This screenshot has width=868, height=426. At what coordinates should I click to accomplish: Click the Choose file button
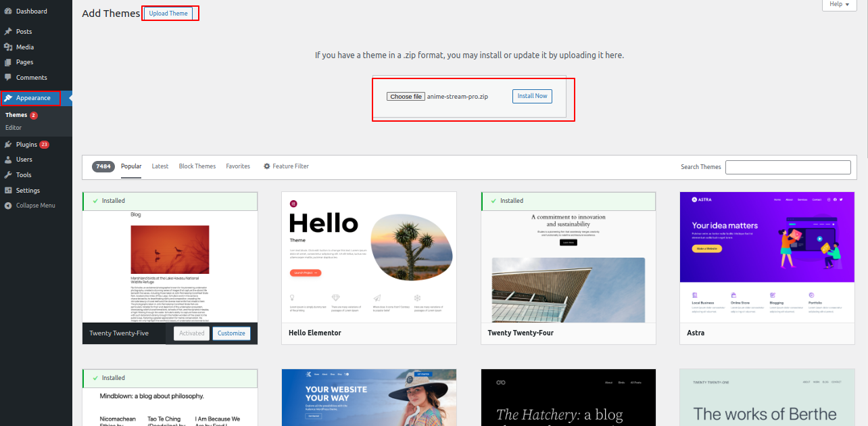pos(406,97)
